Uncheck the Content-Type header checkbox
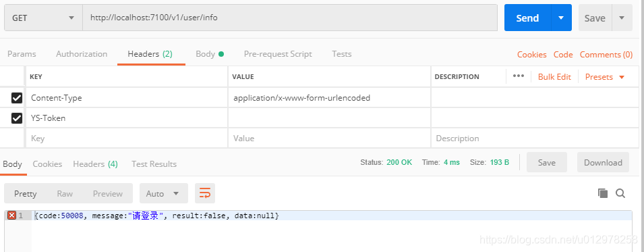The image size is (644, 252). coord(16,98)
